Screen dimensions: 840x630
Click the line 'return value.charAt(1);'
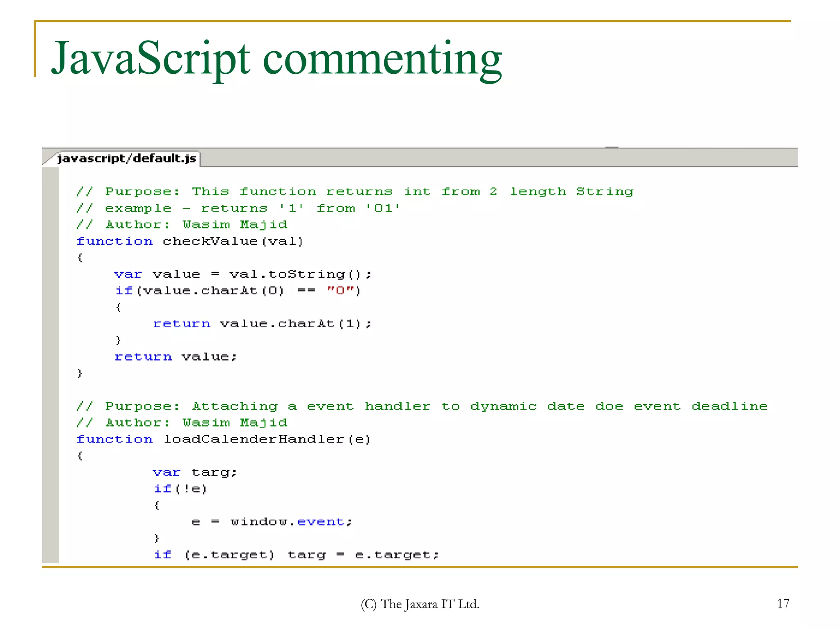click(x=262, y=324)
